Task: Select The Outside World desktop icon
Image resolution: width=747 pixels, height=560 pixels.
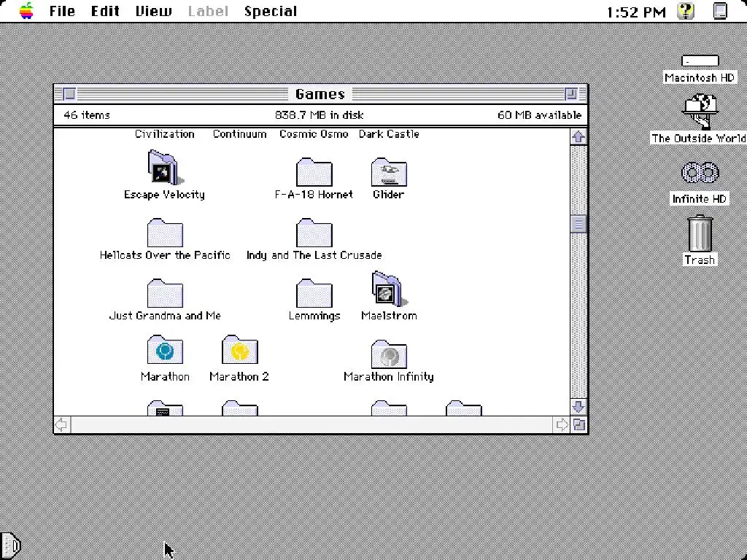Action: click(x=700, y=112)
